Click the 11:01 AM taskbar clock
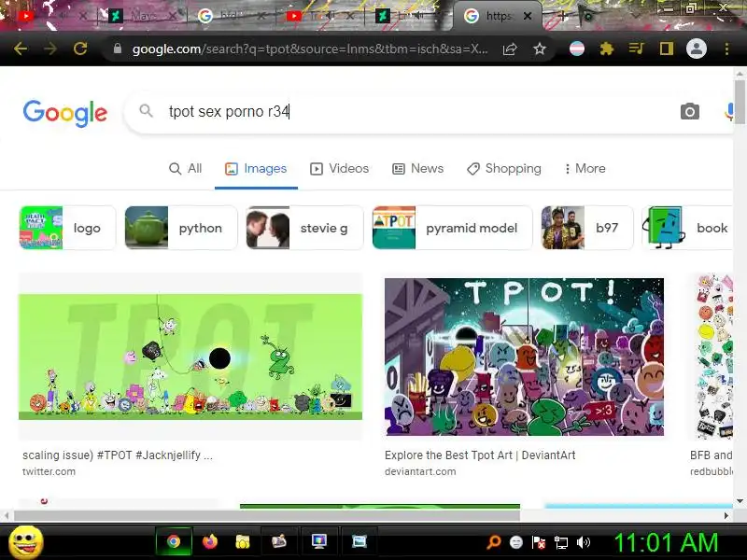This screenshot has width=747, height=560. [666, 542]
